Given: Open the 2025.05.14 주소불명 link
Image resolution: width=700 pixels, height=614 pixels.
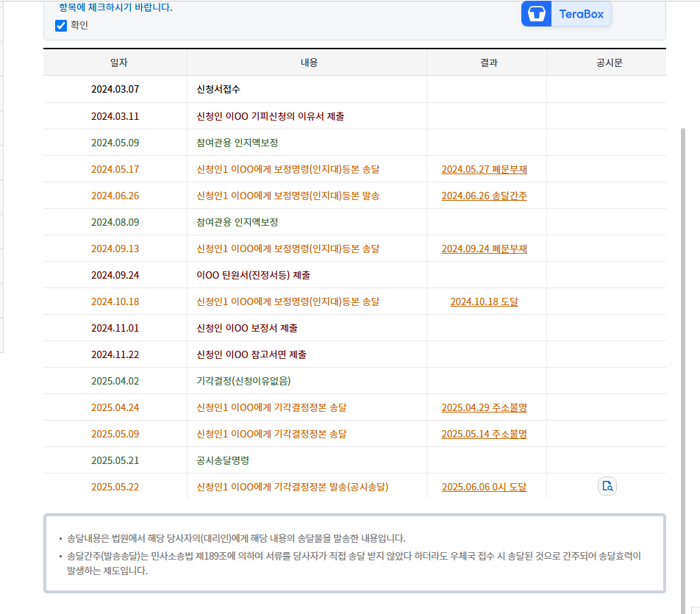Looking at the screenshot, I should pos(484,434).
